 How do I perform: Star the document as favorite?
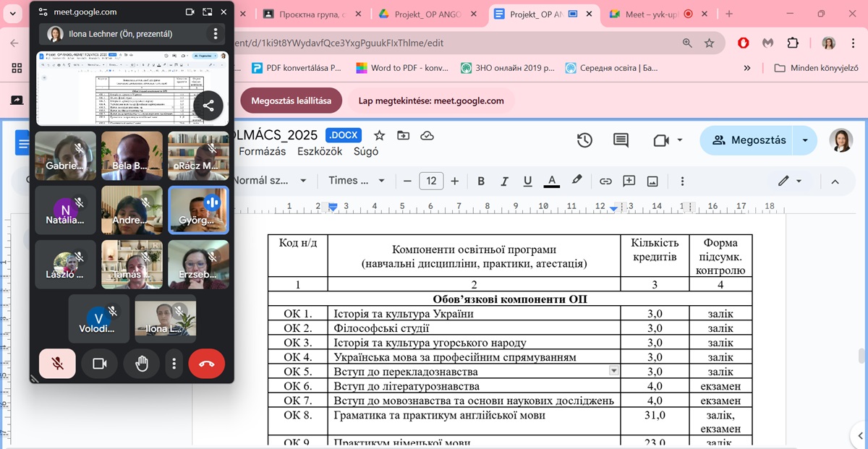[x=379, y=135]
